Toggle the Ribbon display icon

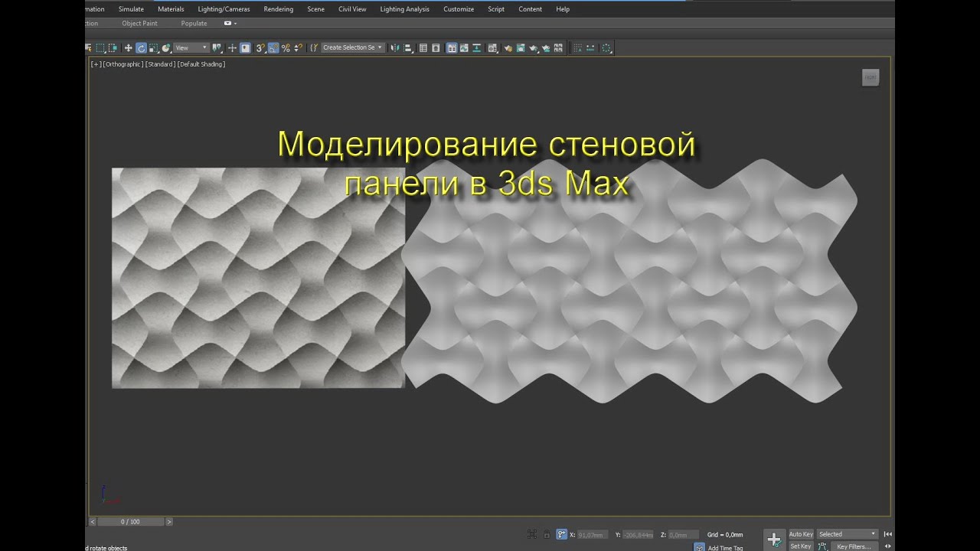452,47
